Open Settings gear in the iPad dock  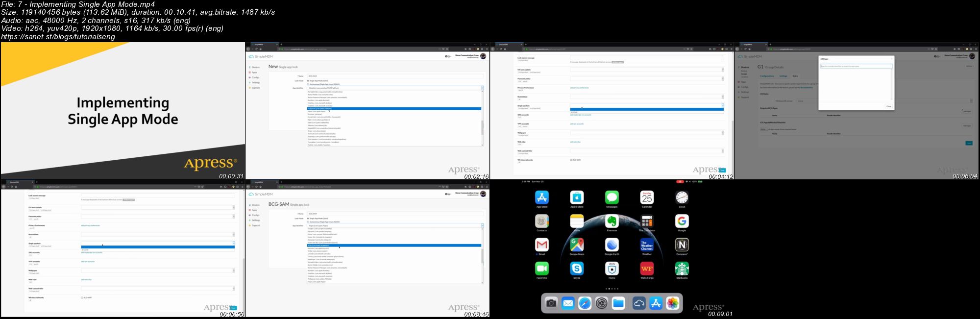pos(602,303)
